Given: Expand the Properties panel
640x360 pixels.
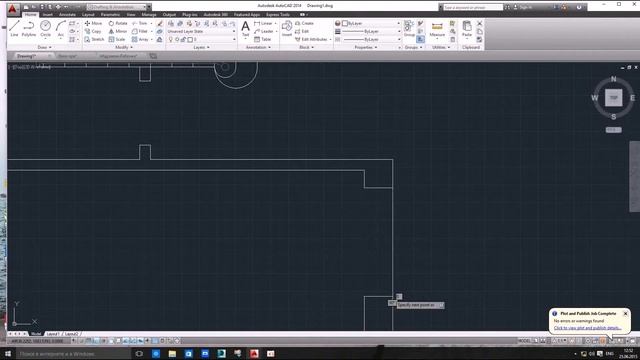Looking at the screenshot, I should click(x=366, y=47).
